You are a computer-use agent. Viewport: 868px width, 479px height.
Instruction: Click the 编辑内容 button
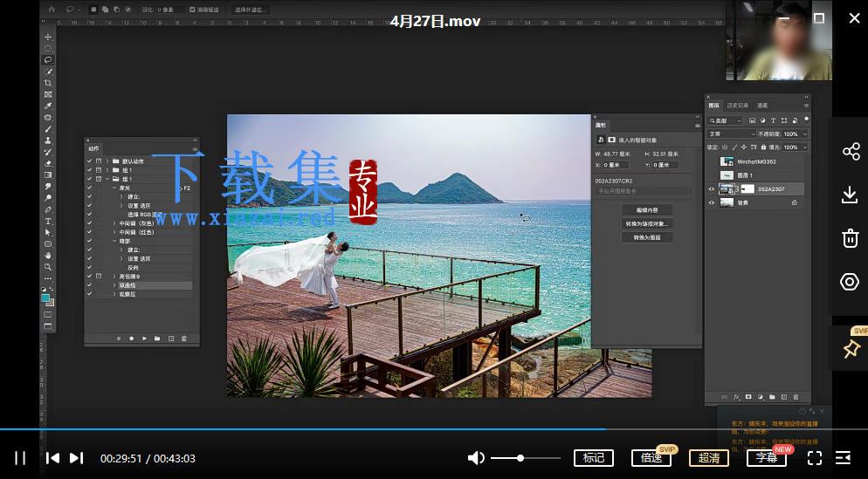(646, 210)
